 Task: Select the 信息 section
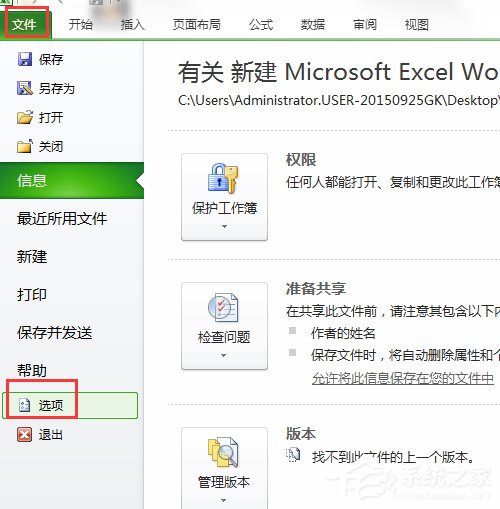72,180
